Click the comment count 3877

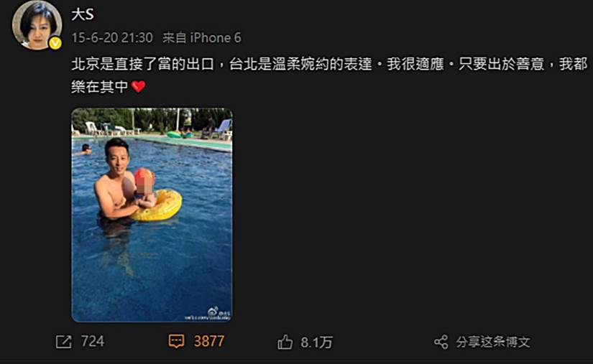tap(209, 341)
